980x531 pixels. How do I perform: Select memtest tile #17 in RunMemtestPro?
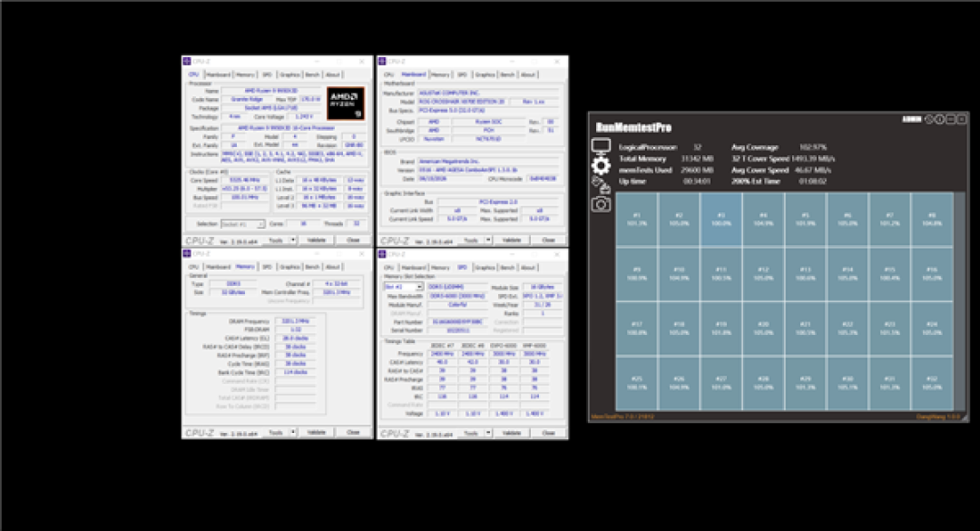[x=637, y=329]
